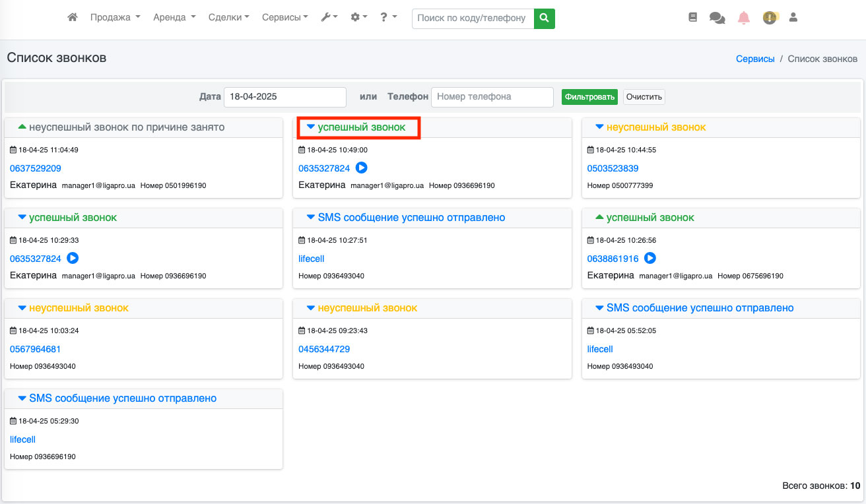Open the Продажа menu

(x=115, y=18)
